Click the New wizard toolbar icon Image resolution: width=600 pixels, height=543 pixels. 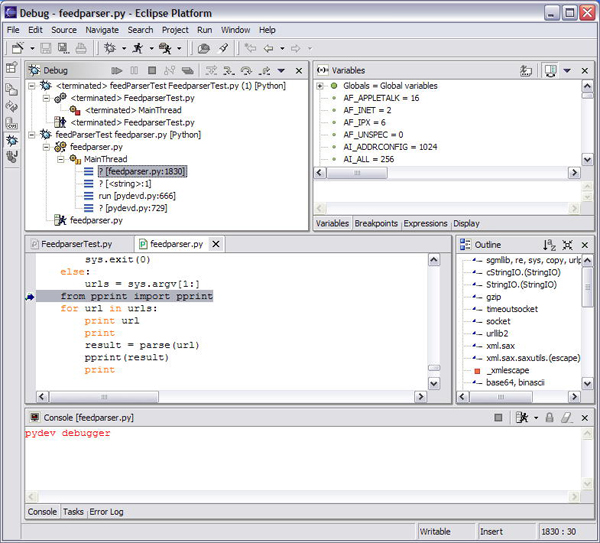pyautogui.click(x=18, y=48)
